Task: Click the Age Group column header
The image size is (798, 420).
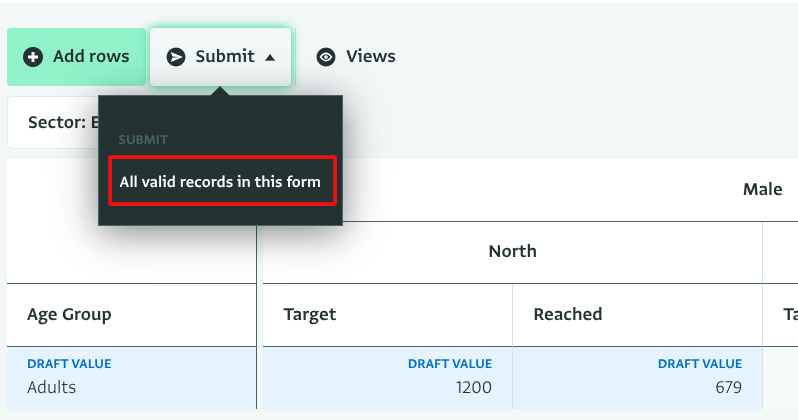Action: click(x=69, y=314)
